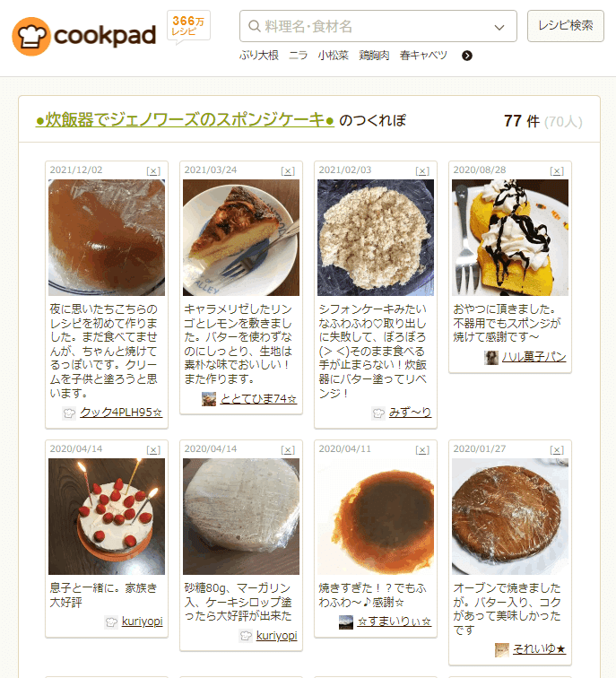
Task: Open the 366万レシピ speech bubble badge
Action: [188, 27]
